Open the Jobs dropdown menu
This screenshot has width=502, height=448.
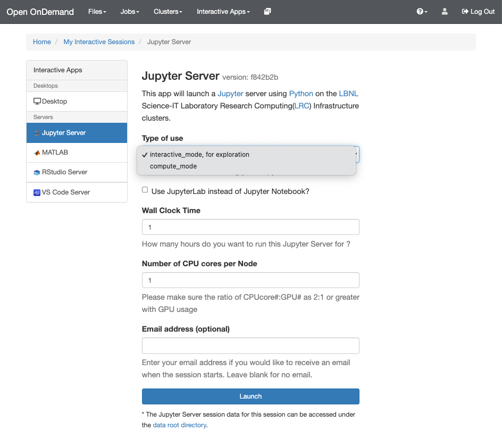[129, 11]
